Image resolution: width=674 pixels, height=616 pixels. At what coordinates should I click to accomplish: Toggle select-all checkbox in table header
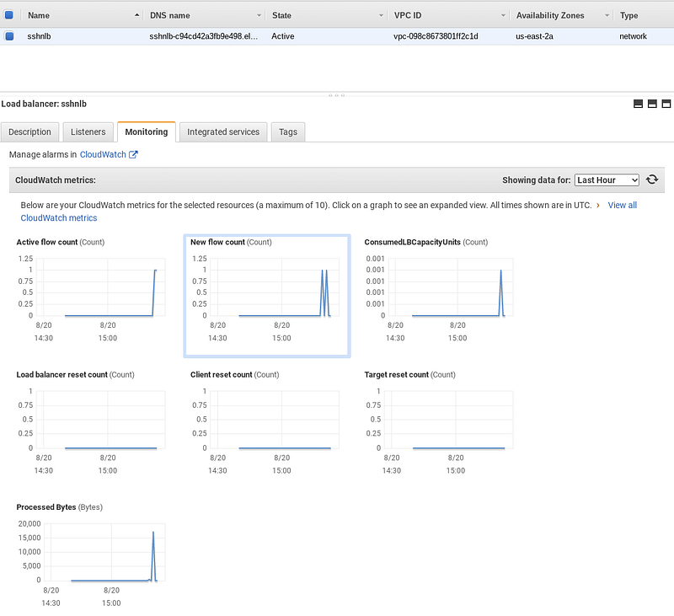[x=9, y=15]
